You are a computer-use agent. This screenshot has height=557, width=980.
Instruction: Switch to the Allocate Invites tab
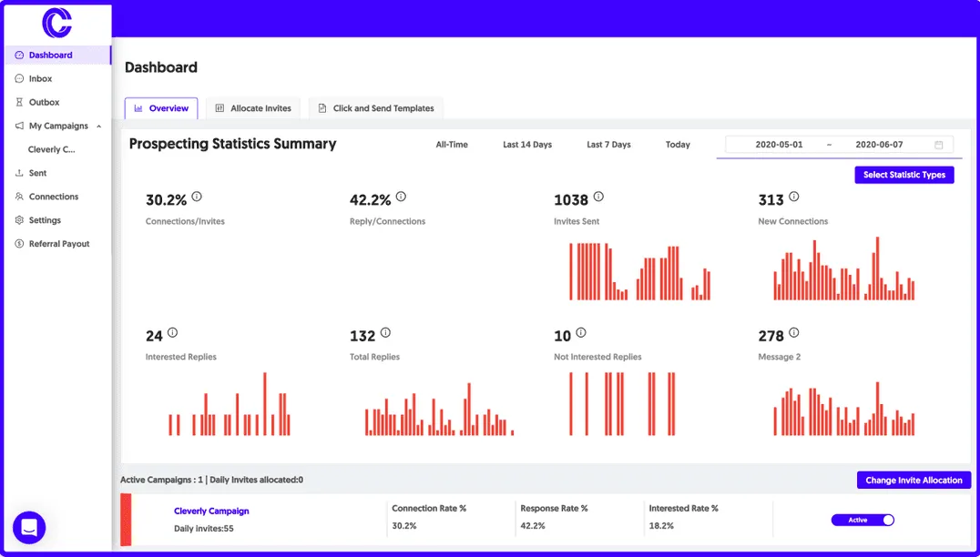coord(253,107)
